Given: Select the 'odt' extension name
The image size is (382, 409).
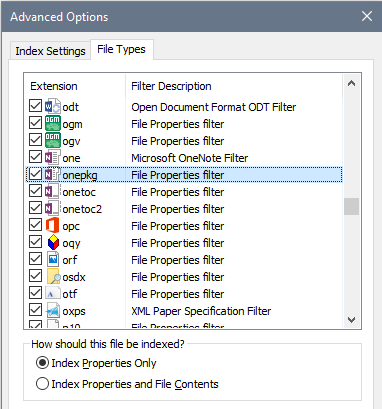Looking at the screenshot, I should coord(71,107).
